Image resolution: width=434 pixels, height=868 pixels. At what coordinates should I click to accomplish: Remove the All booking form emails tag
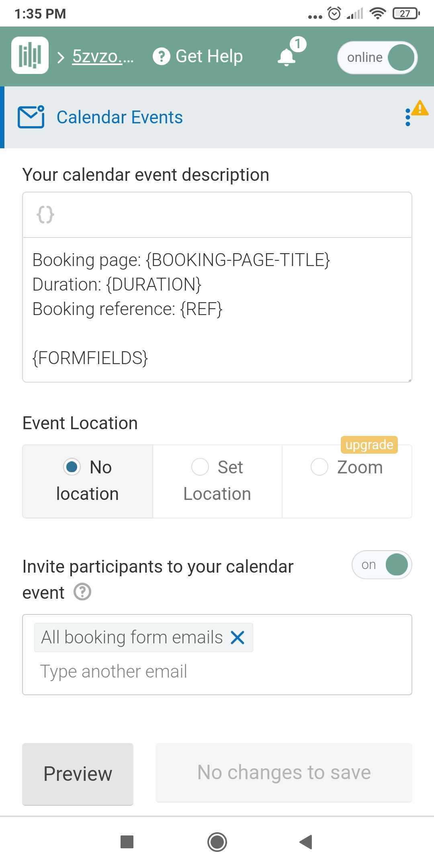click(237, 637)
